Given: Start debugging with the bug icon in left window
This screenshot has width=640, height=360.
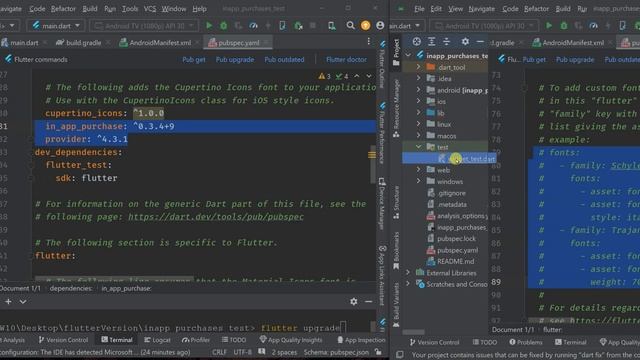Looking at the screenshot, I should point(224,26).
